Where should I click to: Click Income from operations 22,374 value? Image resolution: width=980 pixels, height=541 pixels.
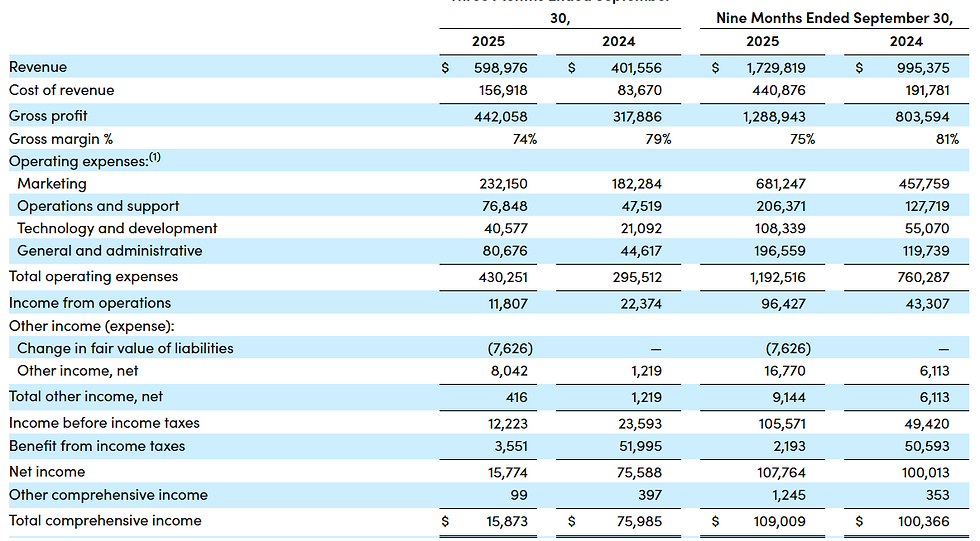[x=640, y=304]
